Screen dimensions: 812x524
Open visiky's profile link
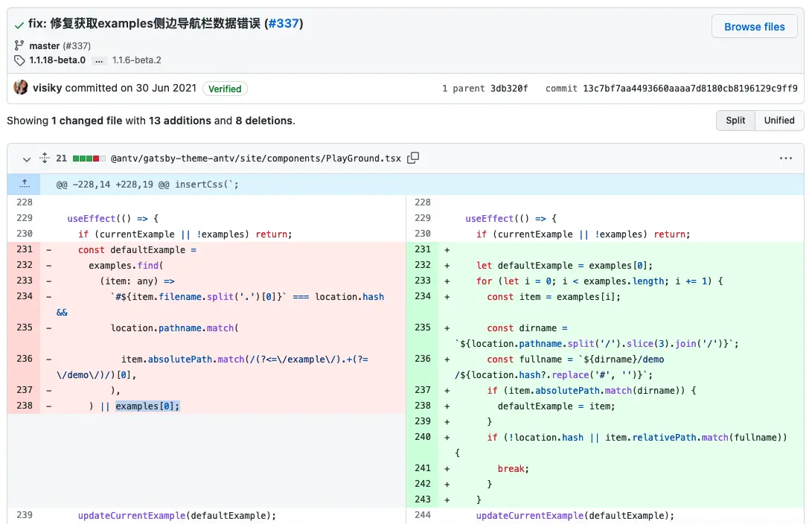48,88
